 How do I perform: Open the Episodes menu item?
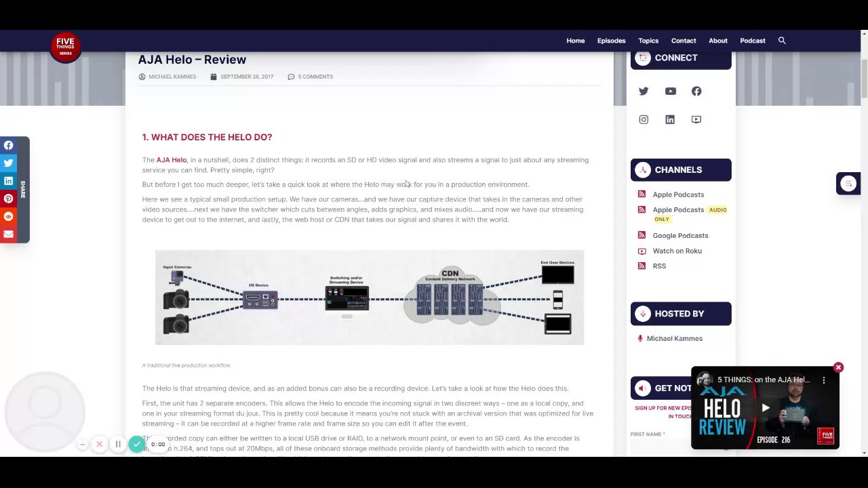pyautogui.click(x=611, y=41)
